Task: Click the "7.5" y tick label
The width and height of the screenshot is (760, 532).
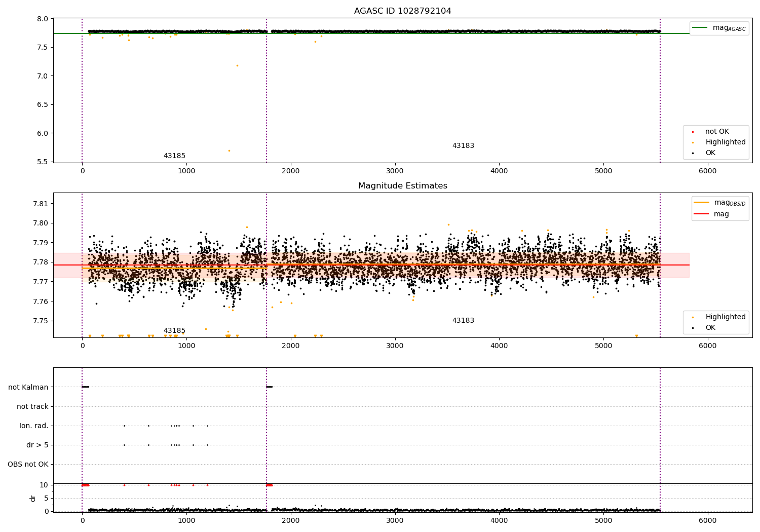Action: pyautogui.click(x=43, y=48)
